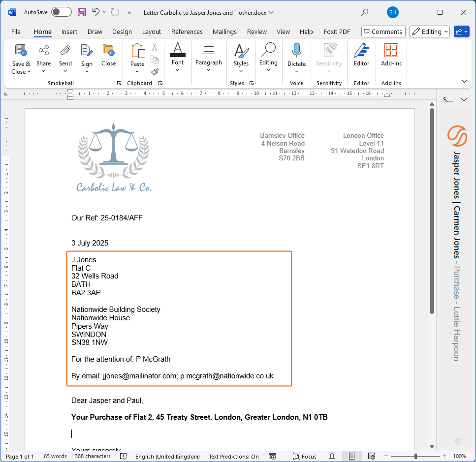Click the Cut scissors icon
Screen dimensions: 476x462
pos(155,47)
